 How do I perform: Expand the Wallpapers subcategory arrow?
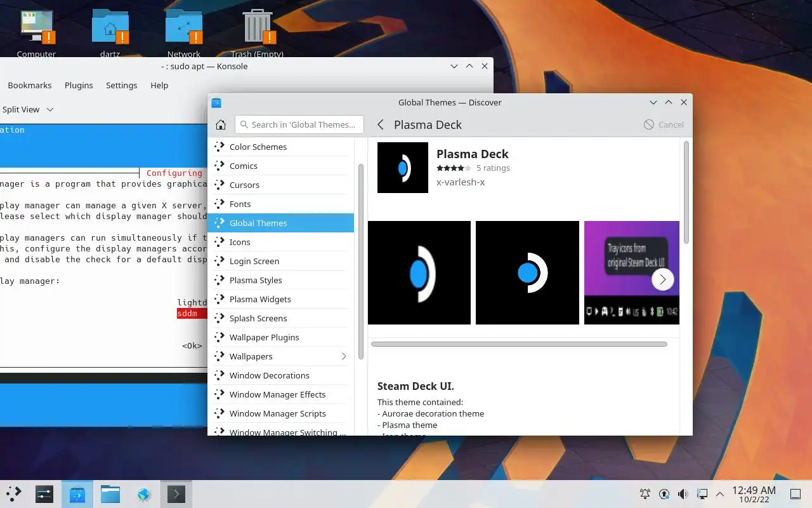[x=344, y=356]
